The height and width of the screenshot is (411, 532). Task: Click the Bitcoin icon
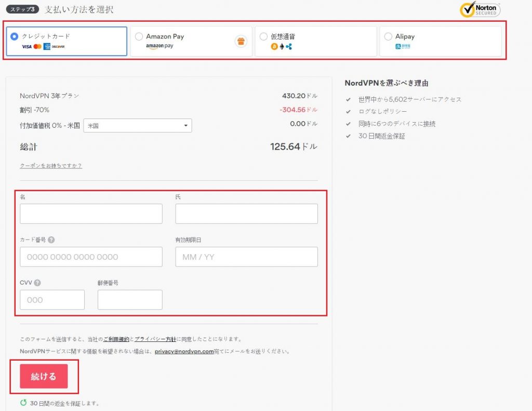click(274, 46)
